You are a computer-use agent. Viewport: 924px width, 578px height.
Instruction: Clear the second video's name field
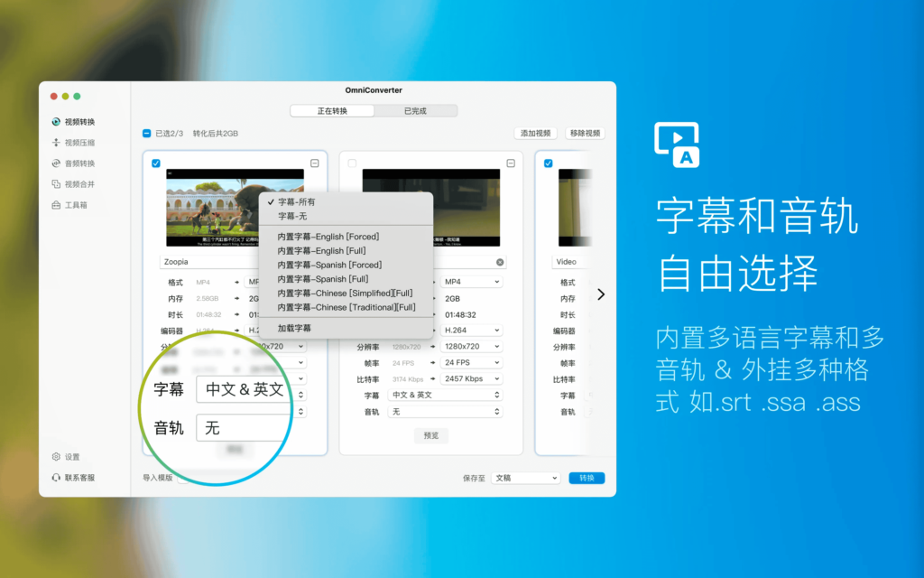click(x=500, y=262)
